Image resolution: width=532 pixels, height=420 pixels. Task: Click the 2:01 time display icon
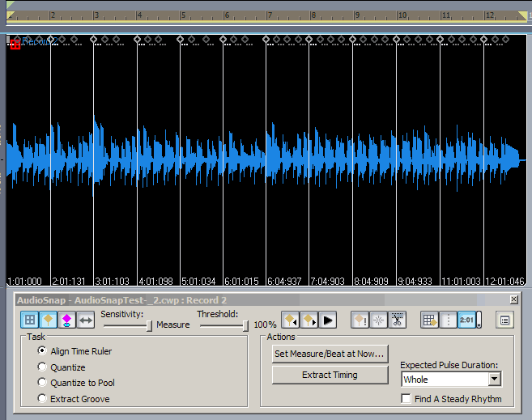point(466,320)
